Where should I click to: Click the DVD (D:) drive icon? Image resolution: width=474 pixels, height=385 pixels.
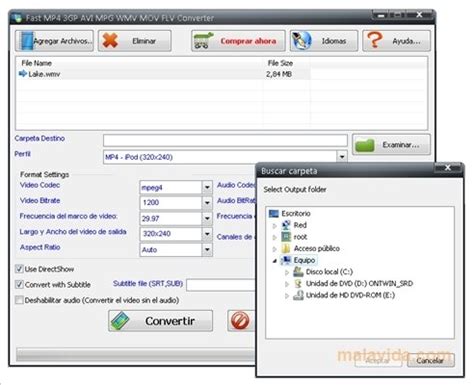tap(298, 284)
